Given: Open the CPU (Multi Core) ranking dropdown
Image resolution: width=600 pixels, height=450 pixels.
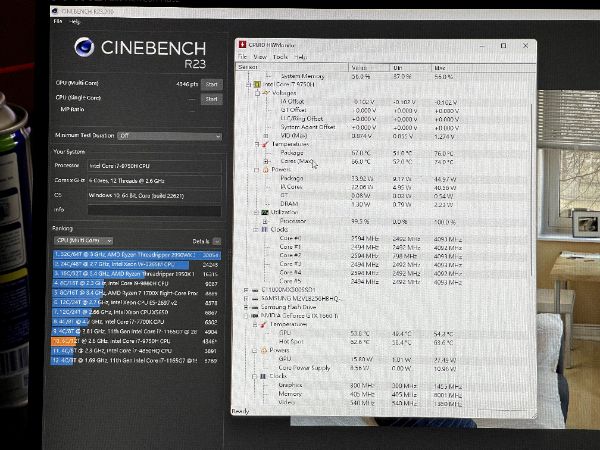Looking at the screenshot, I should point(83,241).
